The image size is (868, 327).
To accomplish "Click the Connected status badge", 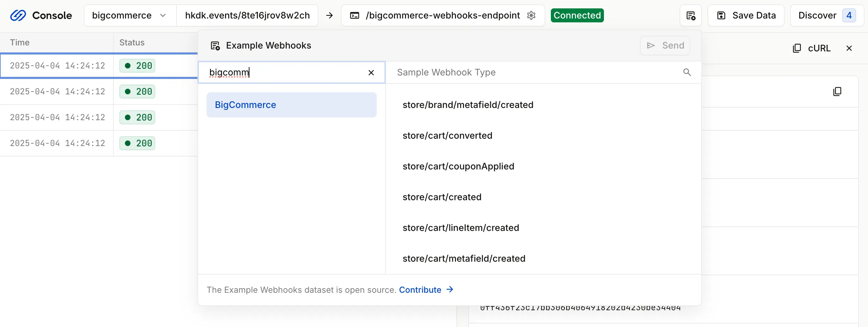I will [x=577, y=15].
